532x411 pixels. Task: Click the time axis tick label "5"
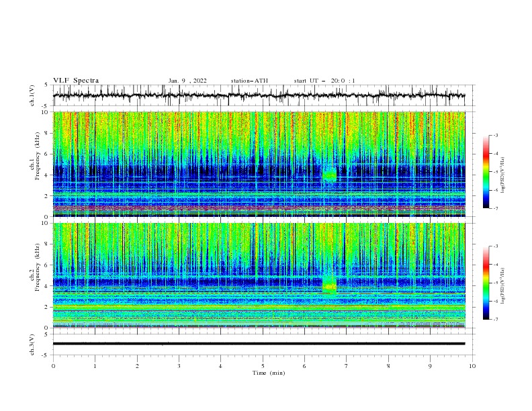263,366
